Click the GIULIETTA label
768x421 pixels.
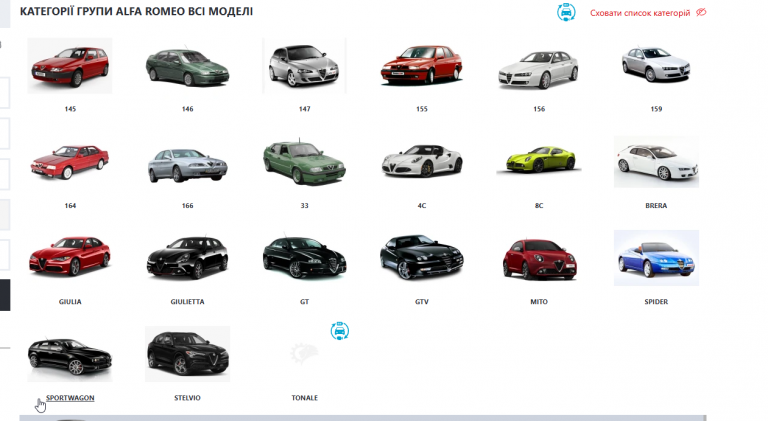187,302
